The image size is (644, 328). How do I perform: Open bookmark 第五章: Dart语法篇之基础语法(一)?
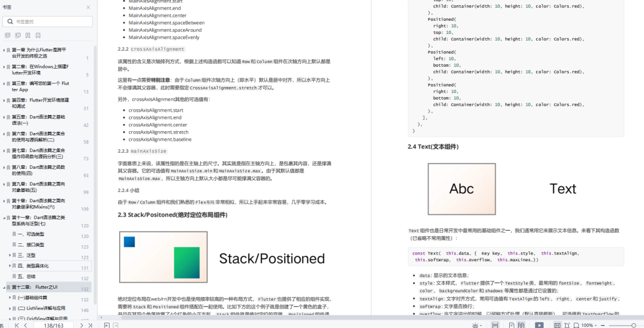point(38,120)
